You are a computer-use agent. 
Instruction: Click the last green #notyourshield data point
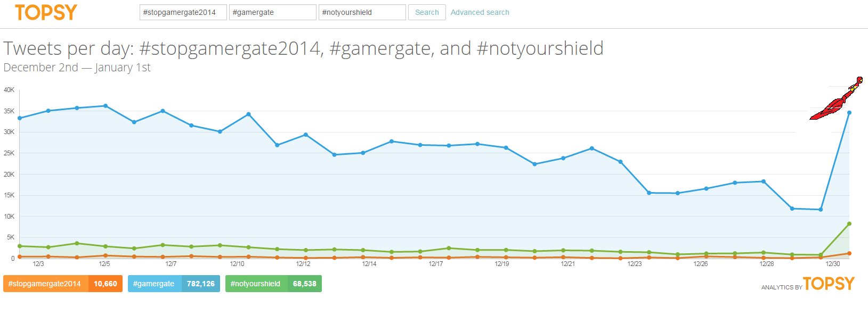coord(849,224)
